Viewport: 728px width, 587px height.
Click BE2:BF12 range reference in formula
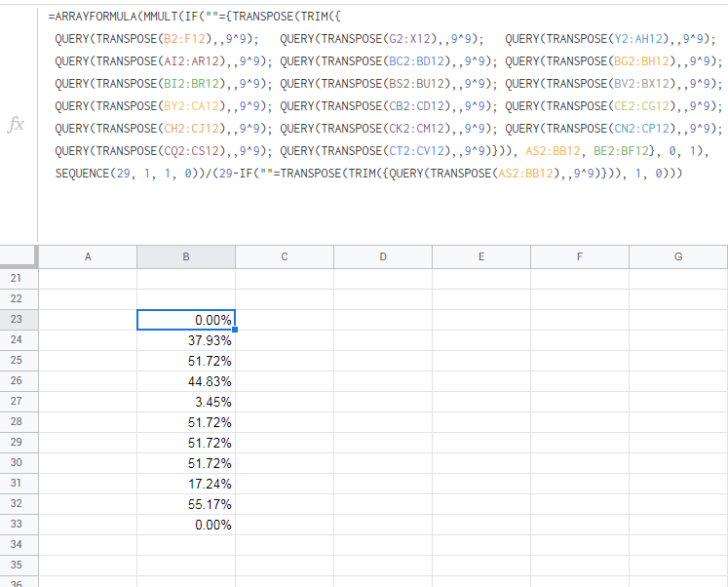(x=621, y=151)
